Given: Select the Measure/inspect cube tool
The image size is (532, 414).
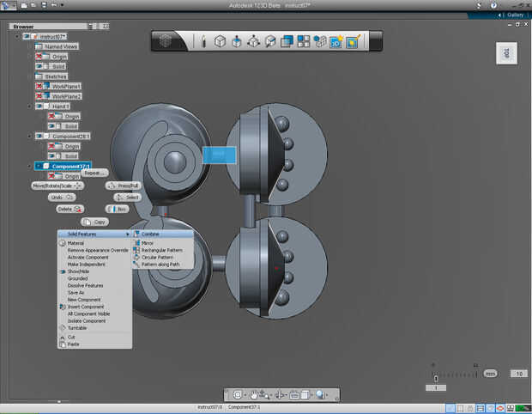Looking at the screenshot, I should click(x=270, y=41).
